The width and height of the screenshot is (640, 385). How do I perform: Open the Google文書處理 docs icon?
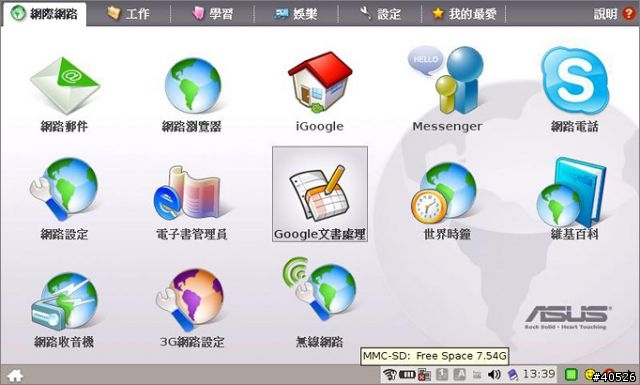tap(320, 194)
